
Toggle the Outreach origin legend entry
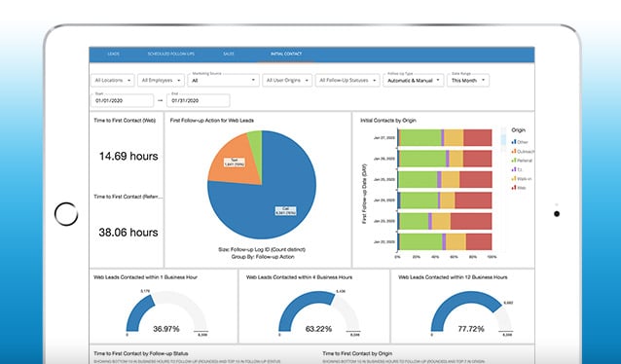pyautogui.click(x=523, y=151)
